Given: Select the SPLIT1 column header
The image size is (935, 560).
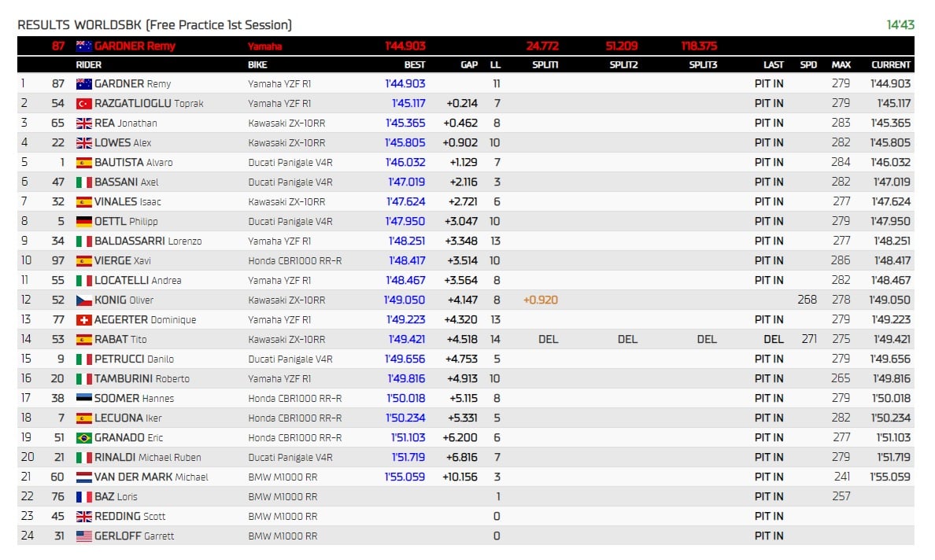Looking at the screenshot, I should coord(545,64).
